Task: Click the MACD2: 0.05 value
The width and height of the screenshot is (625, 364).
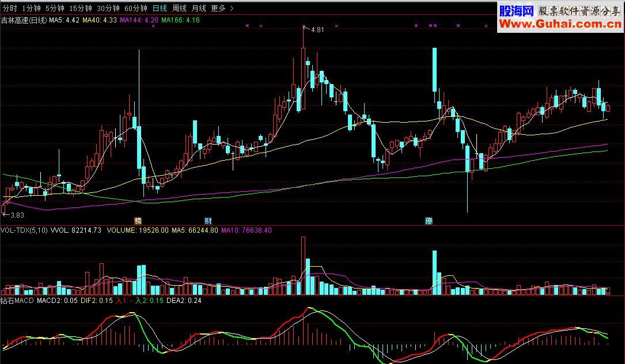Action: coord(58,301)
